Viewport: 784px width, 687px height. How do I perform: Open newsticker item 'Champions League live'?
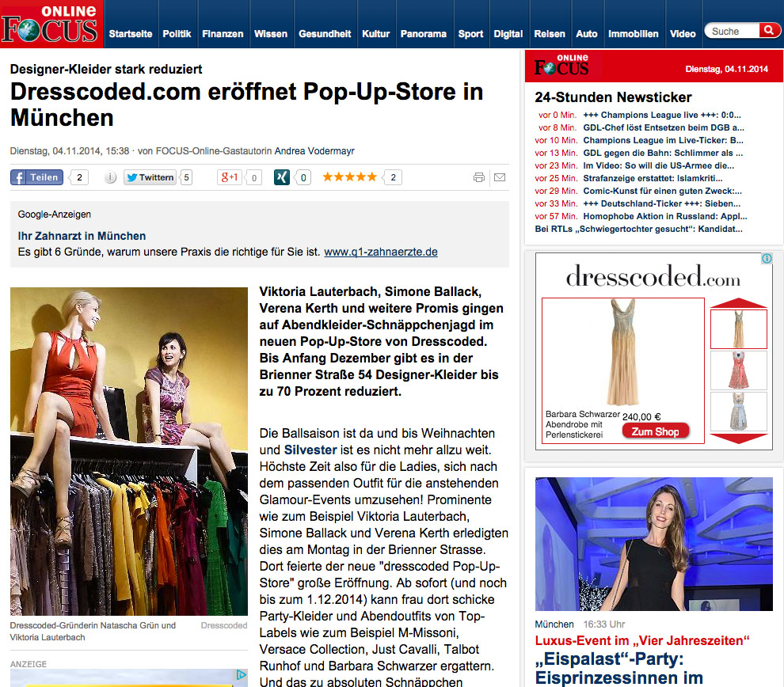point(662,115)
